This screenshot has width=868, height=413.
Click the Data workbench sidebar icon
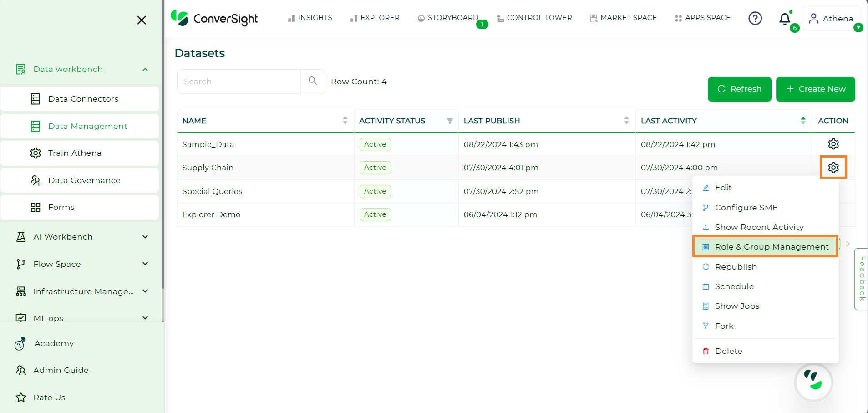tap(21, 69)
